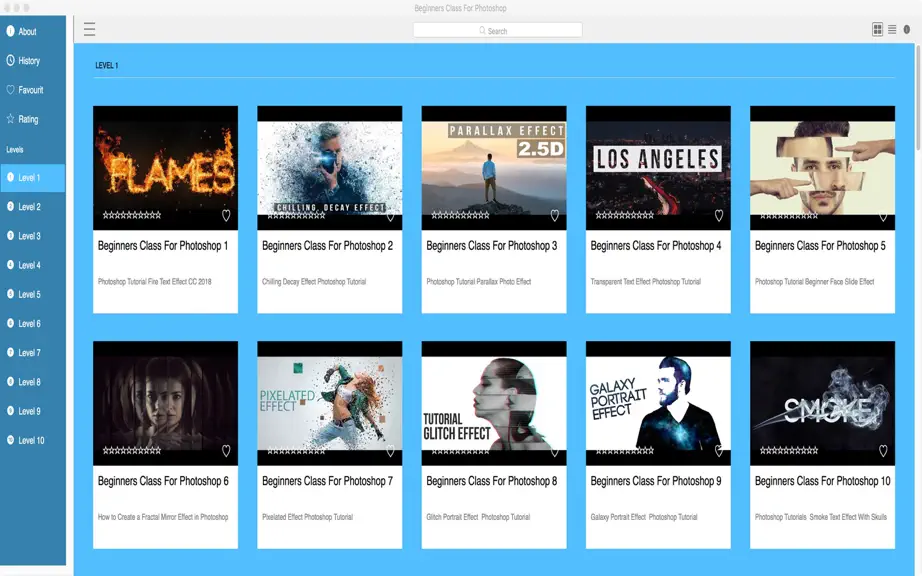Rate the Fractal Mirror tutorial using stars
922x576 pixels.
(x=132, y=451)
